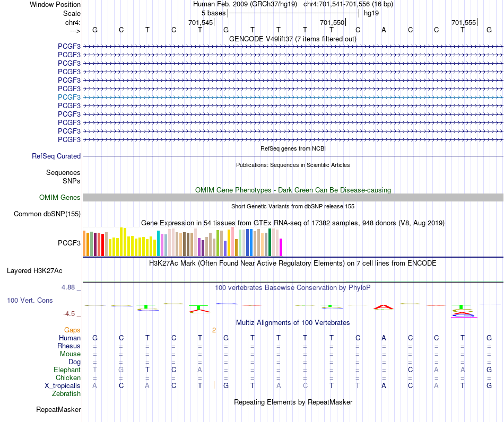The image size is (504, 422).
Task: Click the Zebrafish species label
Action: 66,394
